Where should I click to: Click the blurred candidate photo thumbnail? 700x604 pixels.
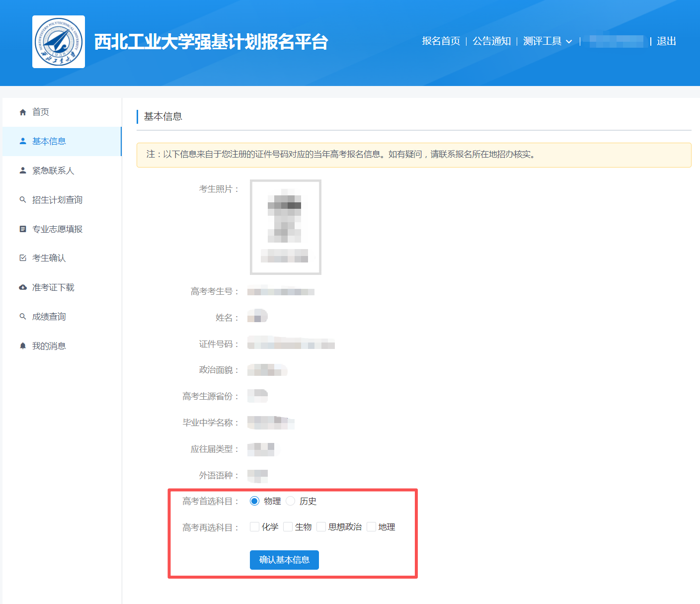(x=285, y=227)
